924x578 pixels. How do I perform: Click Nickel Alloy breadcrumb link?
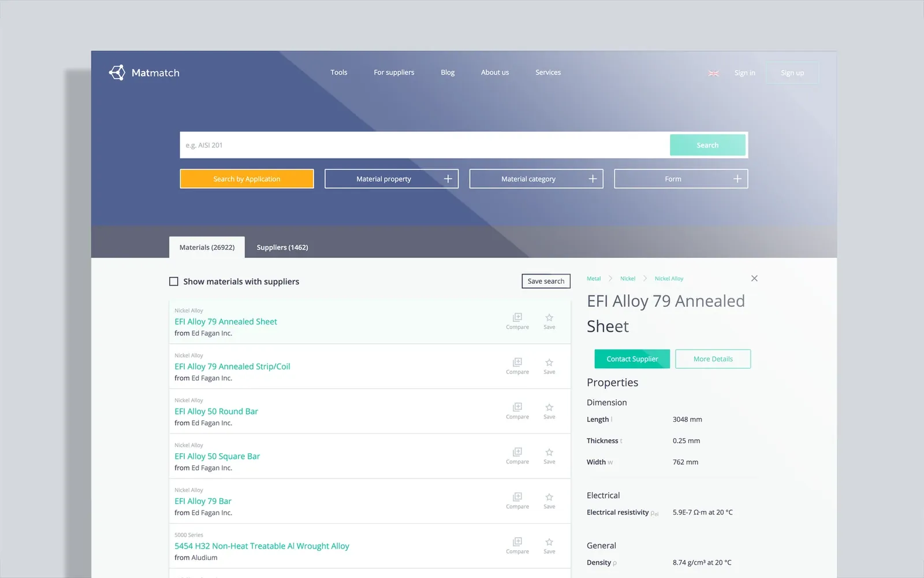click(669, 279)
